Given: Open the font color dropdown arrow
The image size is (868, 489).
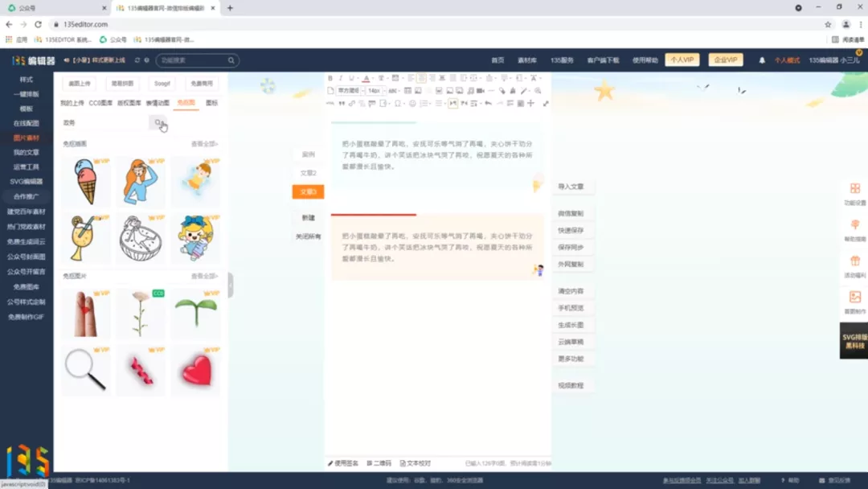Looking at the screenshot, I should pos(373,79).
